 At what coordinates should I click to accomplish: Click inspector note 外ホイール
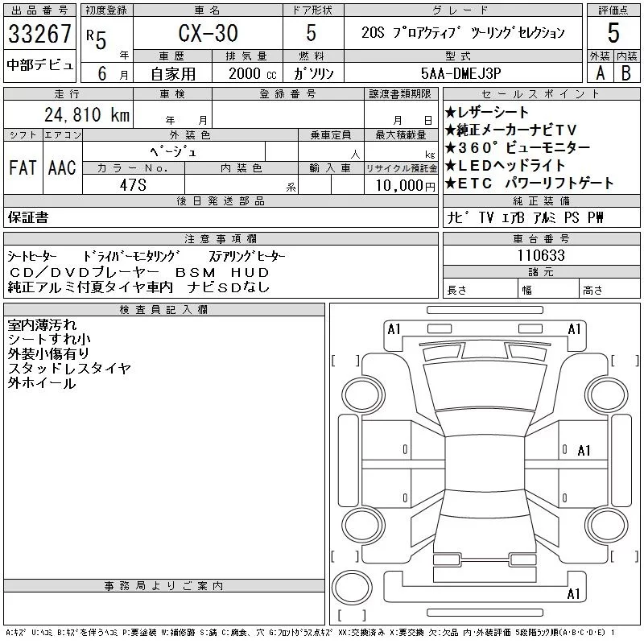[x=42, y=383]
